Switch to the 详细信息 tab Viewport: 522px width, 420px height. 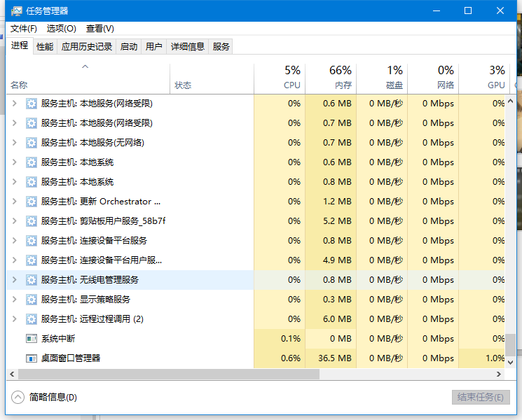click(x=187, y=47)
